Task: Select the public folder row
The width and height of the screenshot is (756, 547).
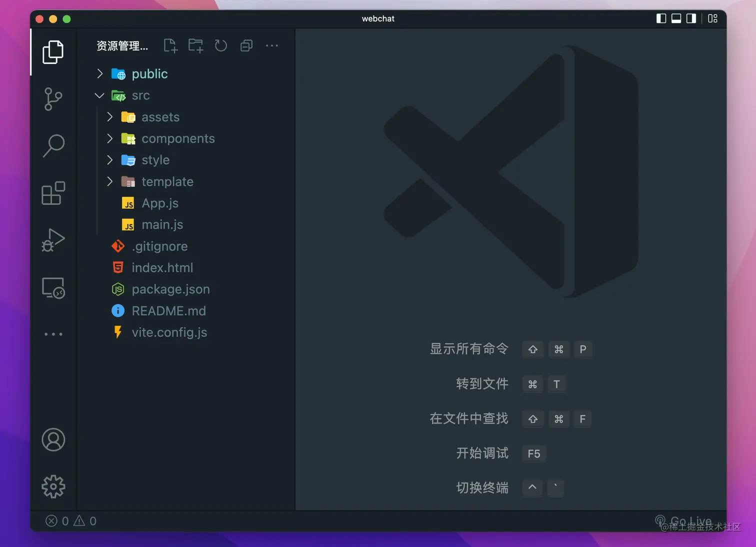Action: coord(186,74)
